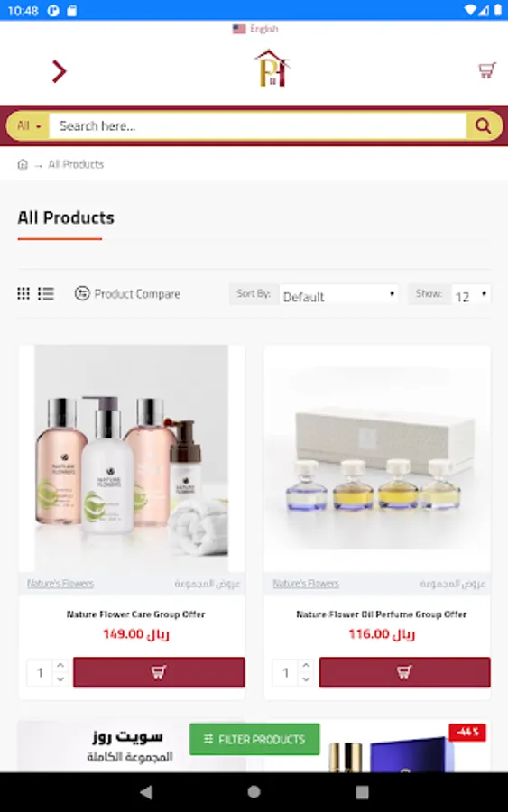This screenshot has height=812, width=508.
Task: Switch to grid view layout
Action: pyautogui.click(x=23, y=293)
